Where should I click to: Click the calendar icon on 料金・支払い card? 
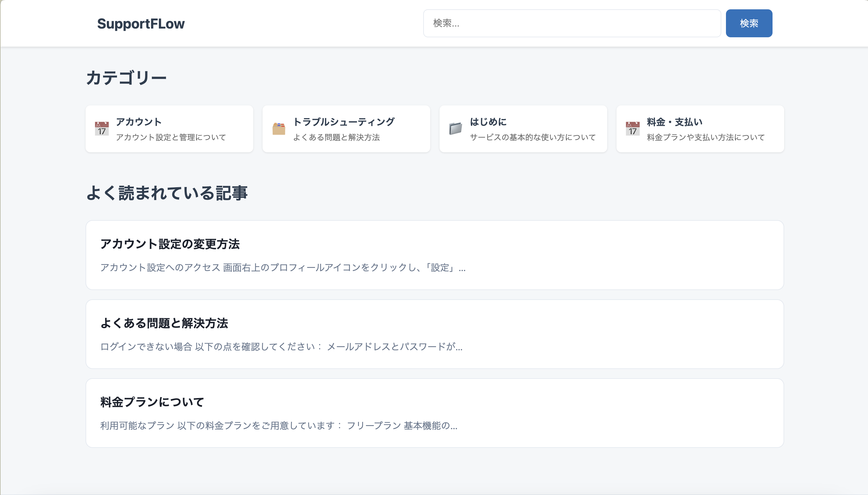tap(633, 129)
